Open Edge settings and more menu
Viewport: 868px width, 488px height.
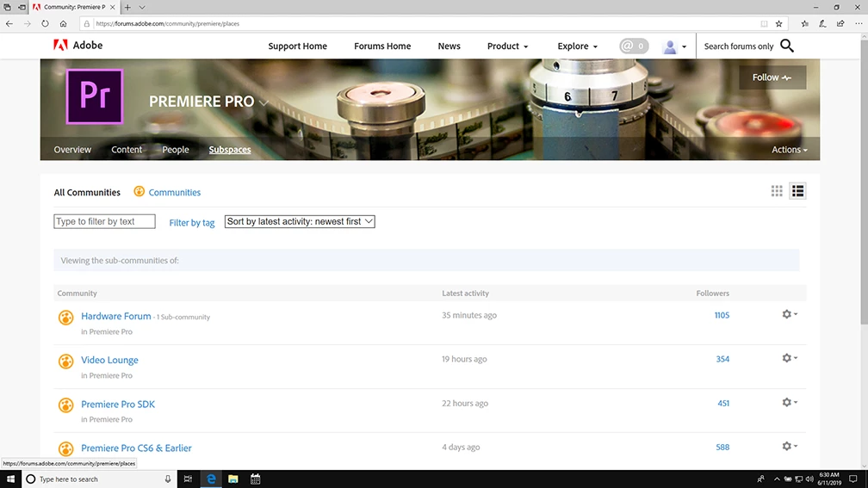[x=859, y=24]
